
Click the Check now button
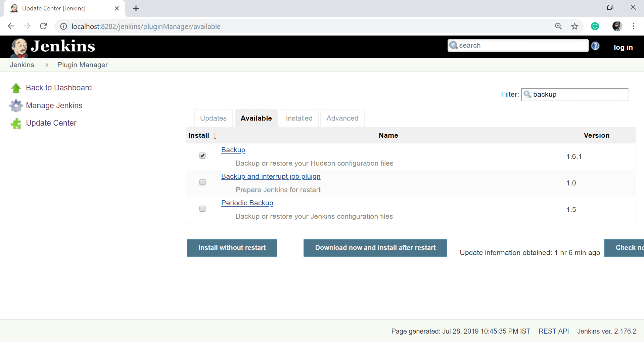624,248
